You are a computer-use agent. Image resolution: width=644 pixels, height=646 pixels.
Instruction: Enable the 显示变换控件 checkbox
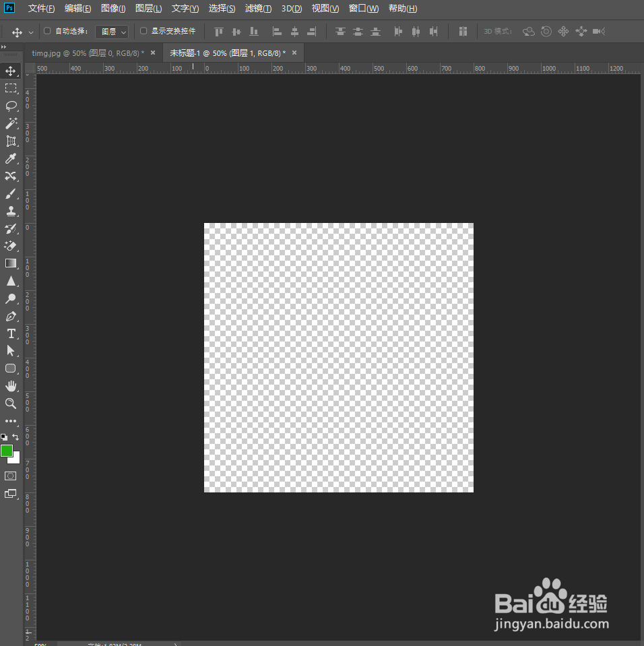[143, 31]
